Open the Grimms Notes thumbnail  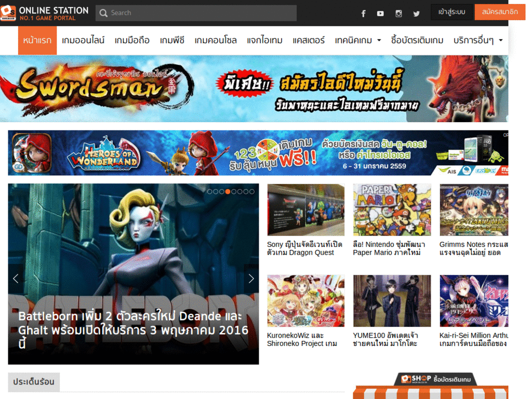tap(474, 210)
